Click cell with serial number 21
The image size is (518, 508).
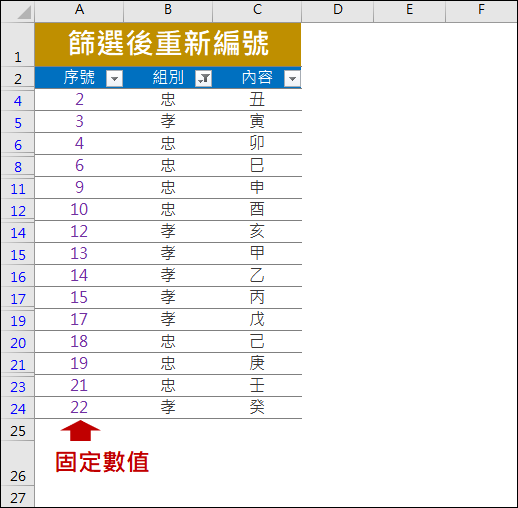pyautogui.click(x=79, y=386)
